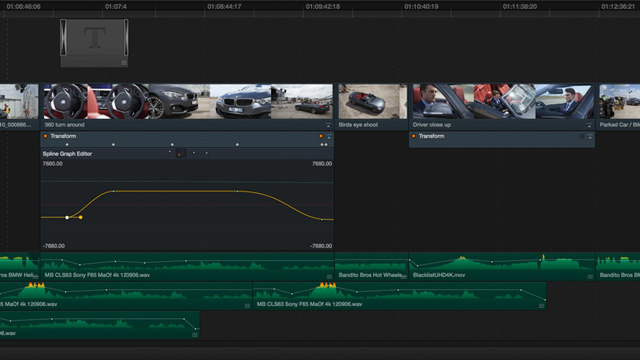Open options icon on second-track left audio clip
The height and width of the screenshot is (360, 640).
point(247,306)
